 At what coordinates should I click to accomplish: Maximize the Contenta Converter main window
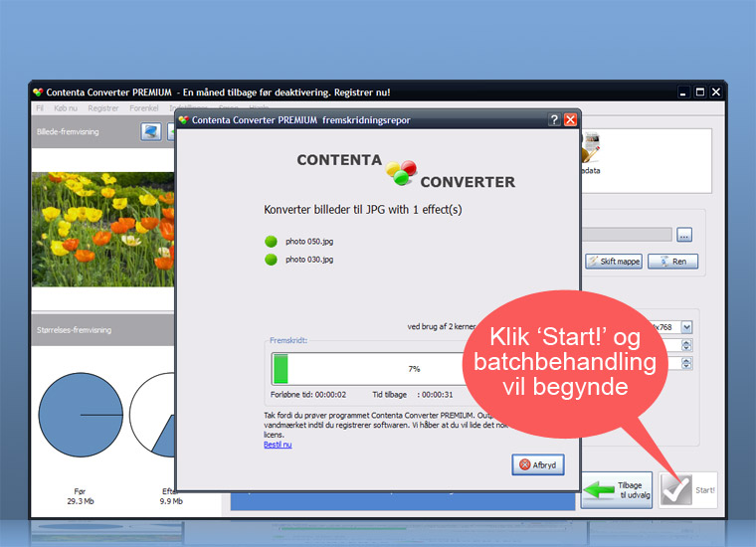(700, 92)
